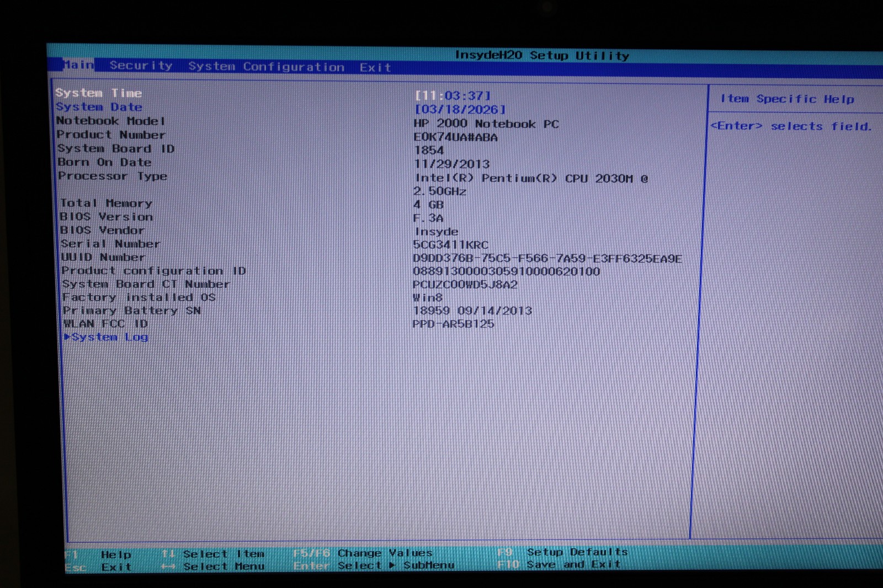The height and width of the screenshot is (588, 883).
Task: Click the Enter Select SubMenu hint
Action: click(374, 565)
